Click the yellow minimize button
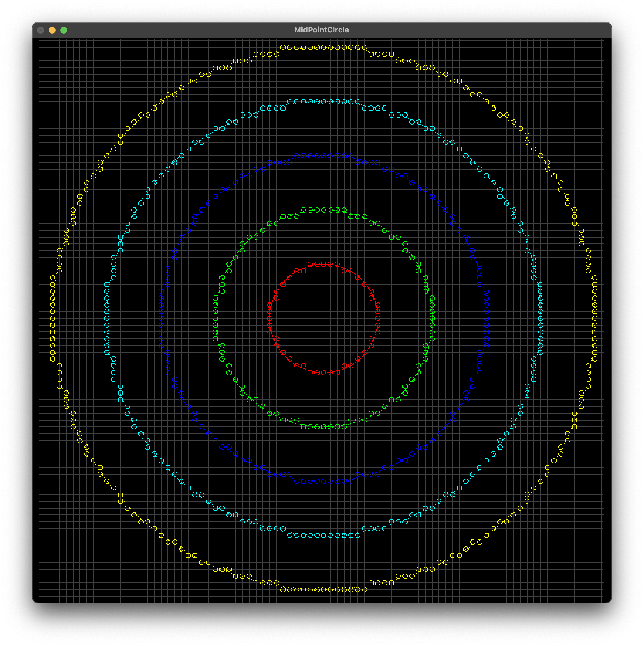 pyautogui.click(x=52, y=30)
